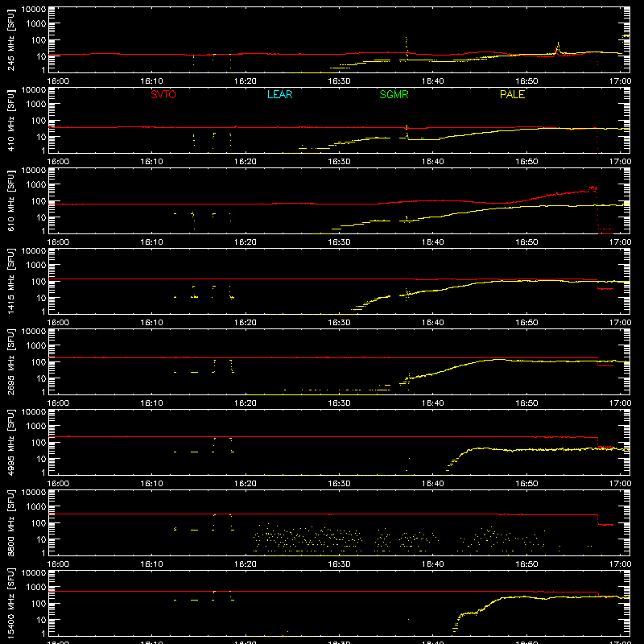This screenshot has height=644, width=644.
Task: Click the red SVTO legend label
Action: [163, 94]
